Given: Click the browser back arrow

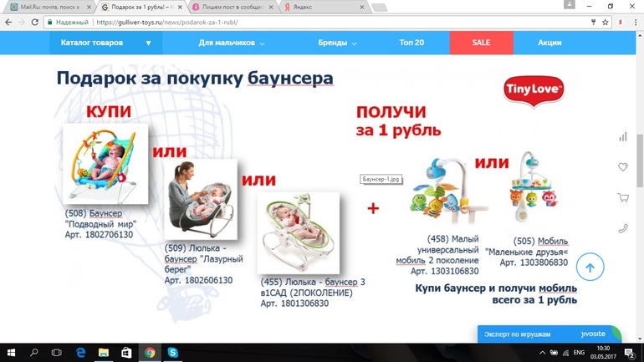Looking at the screenshot, I should click(x=8, y=23).
